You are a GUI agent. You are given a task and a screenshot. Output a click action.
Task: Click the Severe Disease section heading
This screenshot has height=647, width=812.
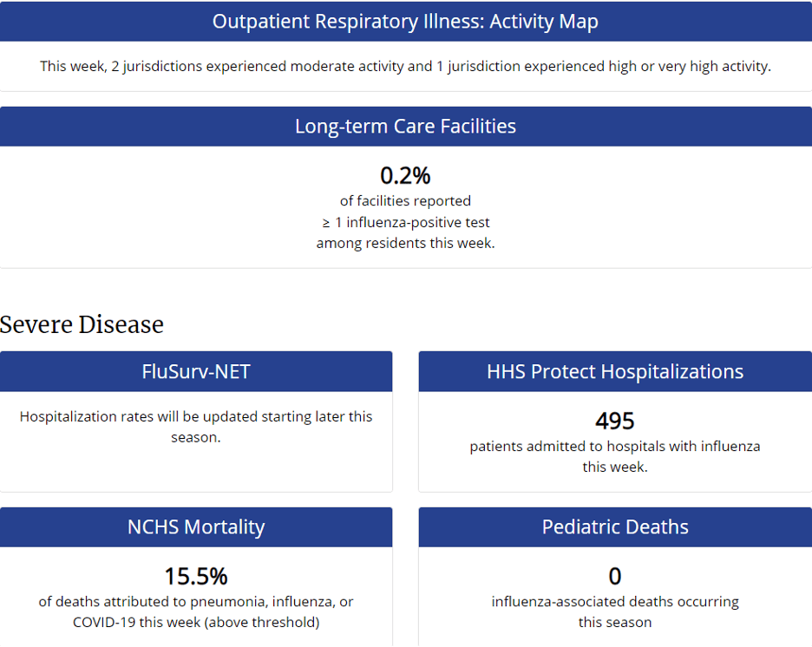(82, 324)
